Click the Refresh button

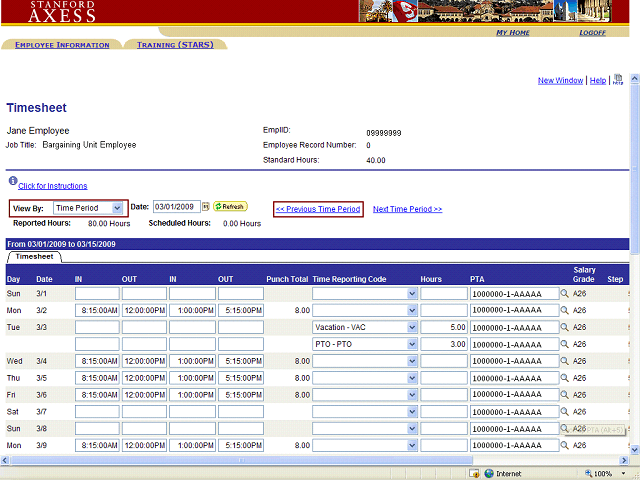click(230, 207)
